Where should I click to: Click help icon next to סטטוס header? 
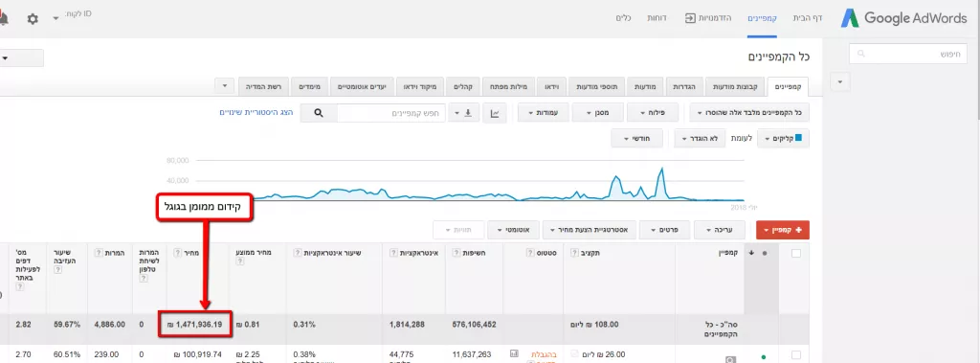[x=530, y=253]
